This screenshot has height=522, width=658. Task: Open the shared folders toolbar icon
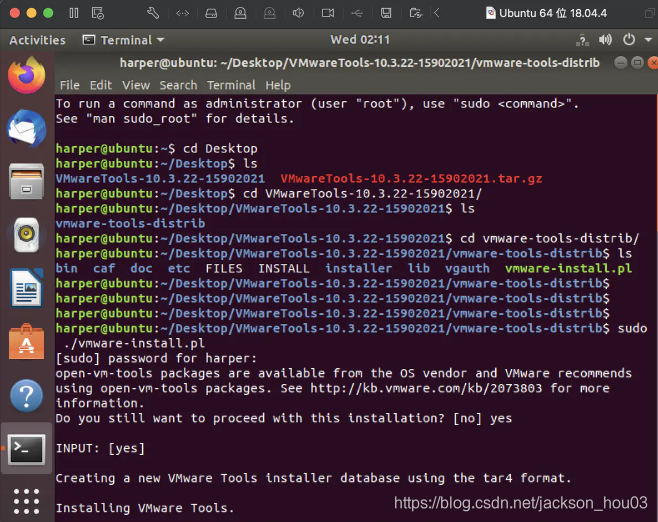pyautogui.click(x=415, y=13)
